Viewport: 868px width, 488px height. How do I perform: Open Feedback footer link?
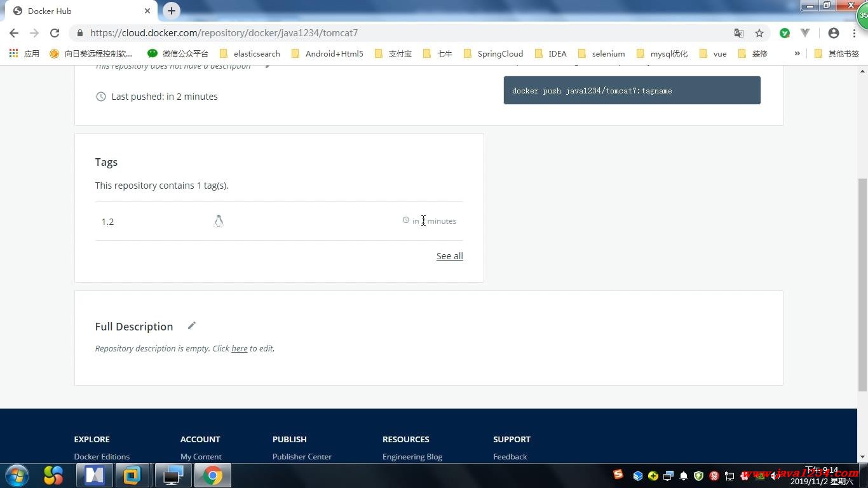tap(510, 456)
